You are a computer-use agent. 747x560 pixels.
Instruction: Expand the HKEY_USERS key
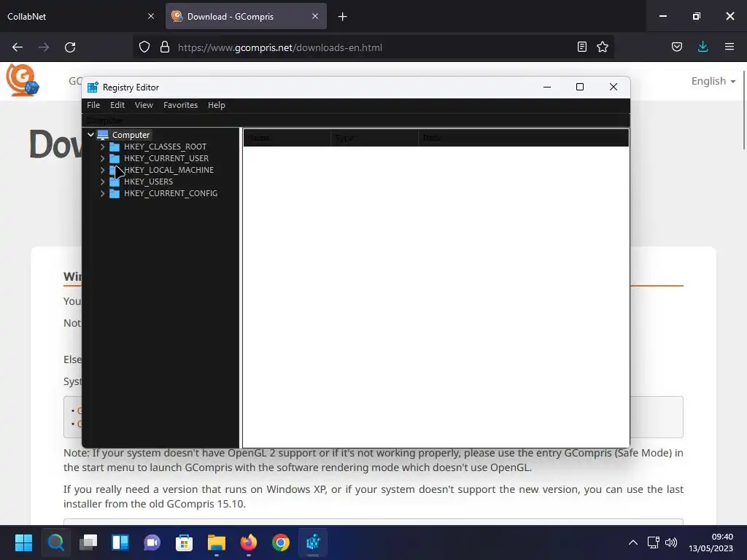click(x=102, y=182)
